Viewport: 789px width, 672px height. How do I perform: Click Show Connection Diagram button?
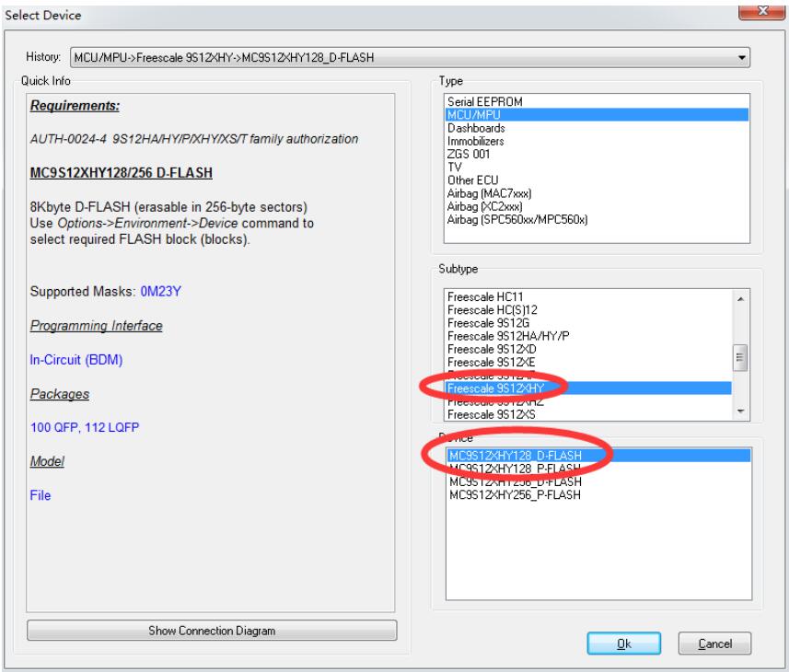click(x=212, y=631)
